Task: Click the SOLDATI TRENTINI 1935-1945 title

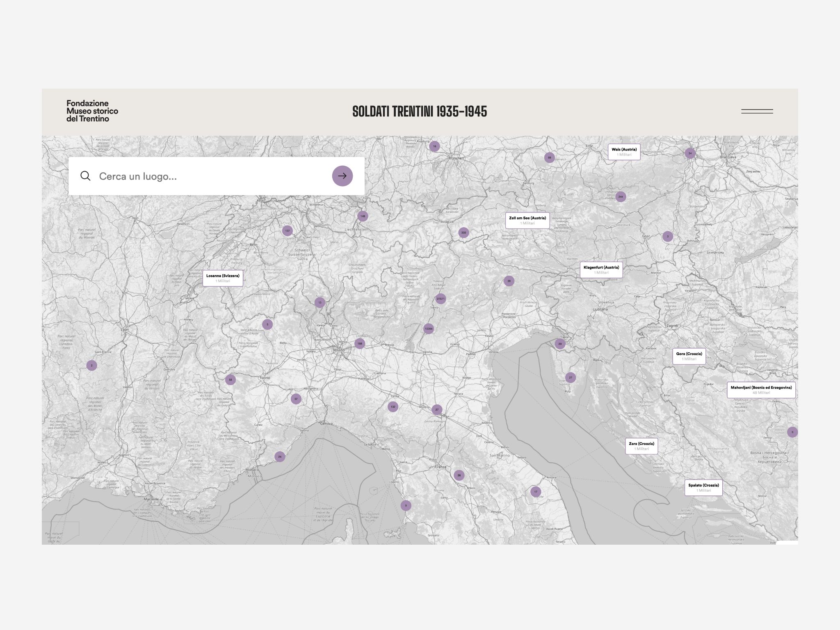Action: 420,112
